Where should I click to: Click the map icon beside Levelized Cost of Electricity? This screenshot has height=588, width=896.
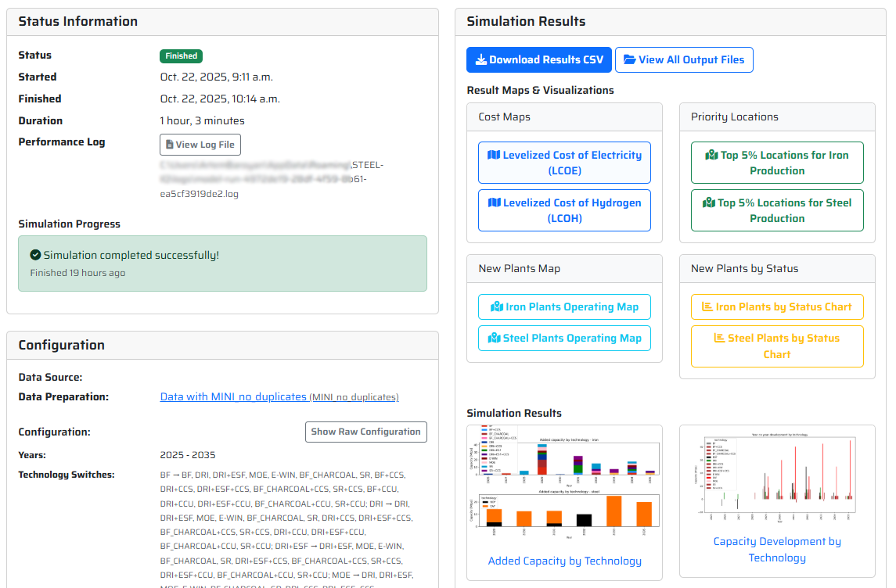(x=493, y=155)
